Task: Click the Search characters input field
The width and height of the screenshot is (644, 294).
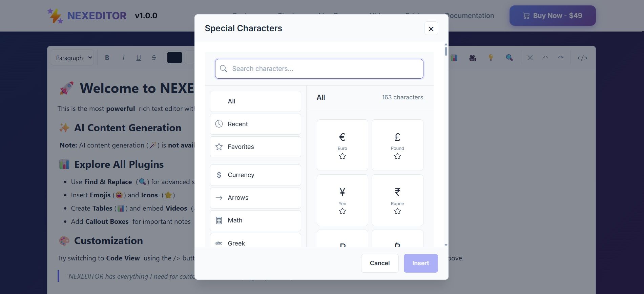Action: tap(319, 69)
